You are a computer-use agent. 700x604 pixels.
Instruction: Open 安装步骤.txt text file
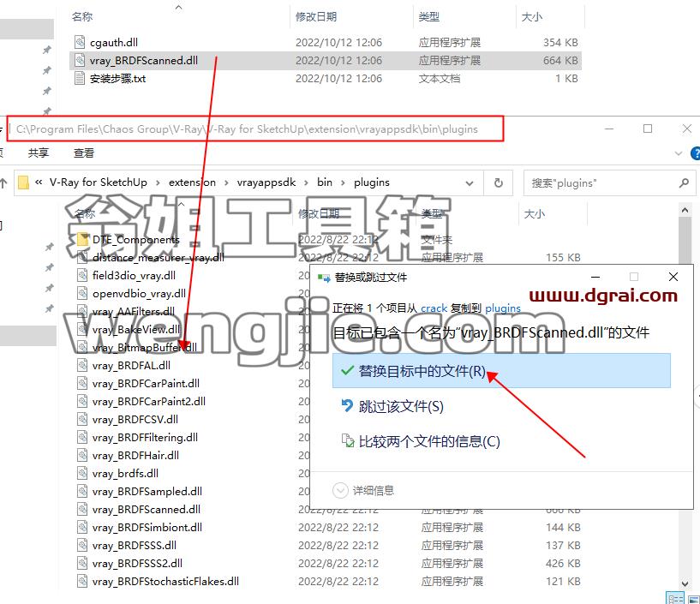118,79
